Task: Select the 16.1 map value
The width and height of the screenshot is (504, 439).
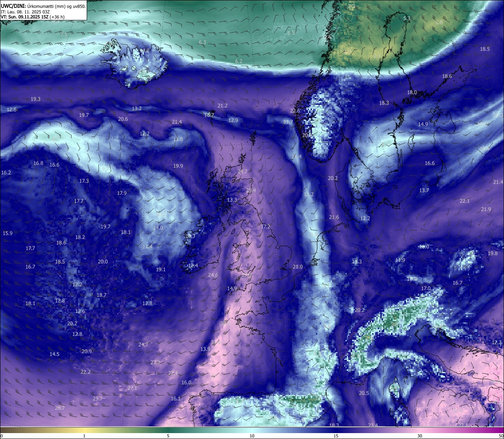Action: click(176, 399)
